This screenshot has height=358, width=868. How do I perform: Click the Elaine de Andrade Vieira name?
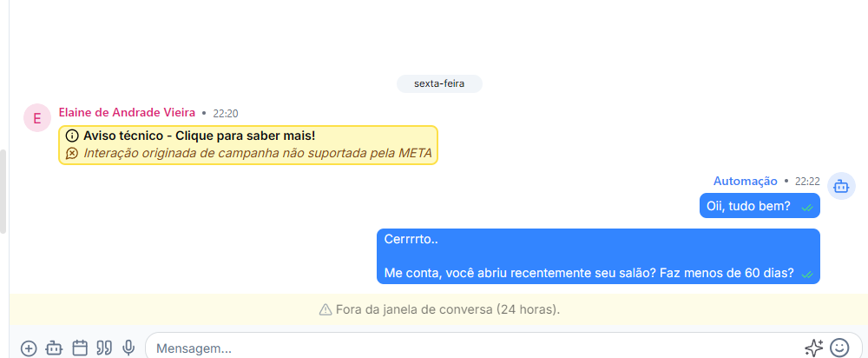[127, 113]
